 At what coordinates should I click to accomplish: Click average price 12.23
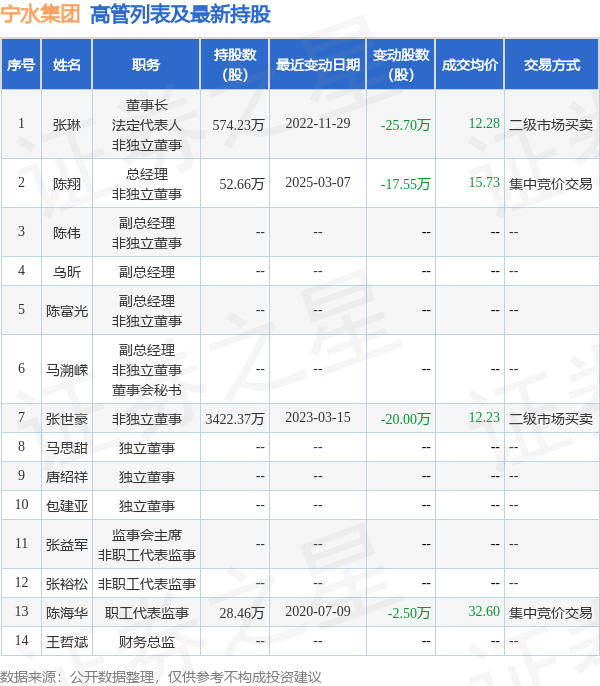pyautogui.click(x=484, y=417)
